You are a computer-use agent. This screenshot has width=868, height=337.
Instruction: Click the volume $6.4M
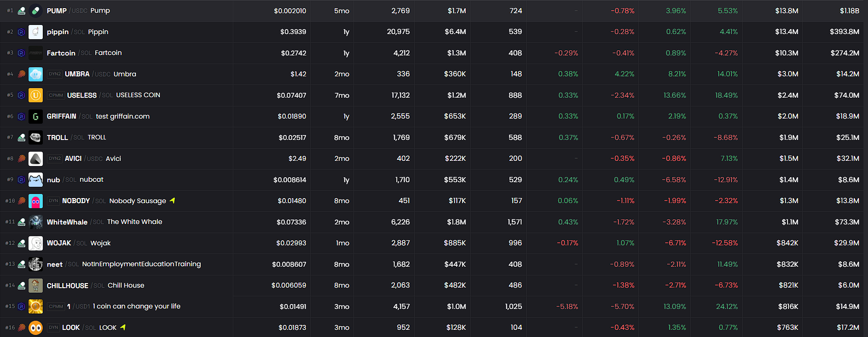[x=455, y=32]
